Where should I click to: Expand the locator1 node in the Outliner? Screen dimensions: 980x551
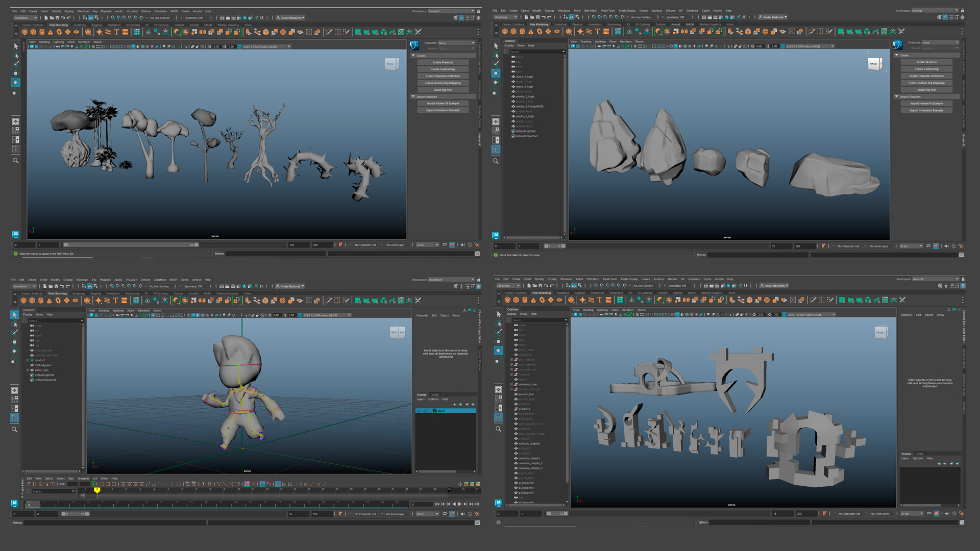tap(28, 360)
